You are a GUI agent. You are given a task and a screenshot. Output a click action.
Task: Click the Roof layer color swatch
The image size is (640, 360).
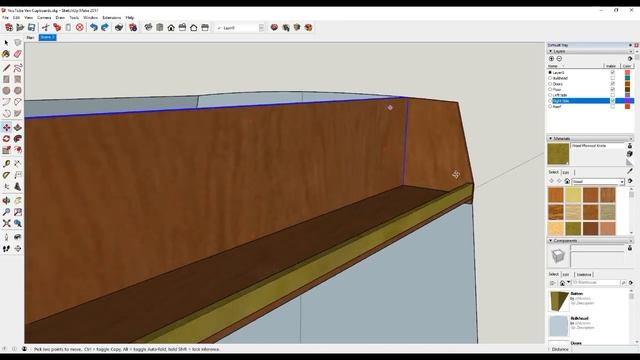[x=627, y=106]
